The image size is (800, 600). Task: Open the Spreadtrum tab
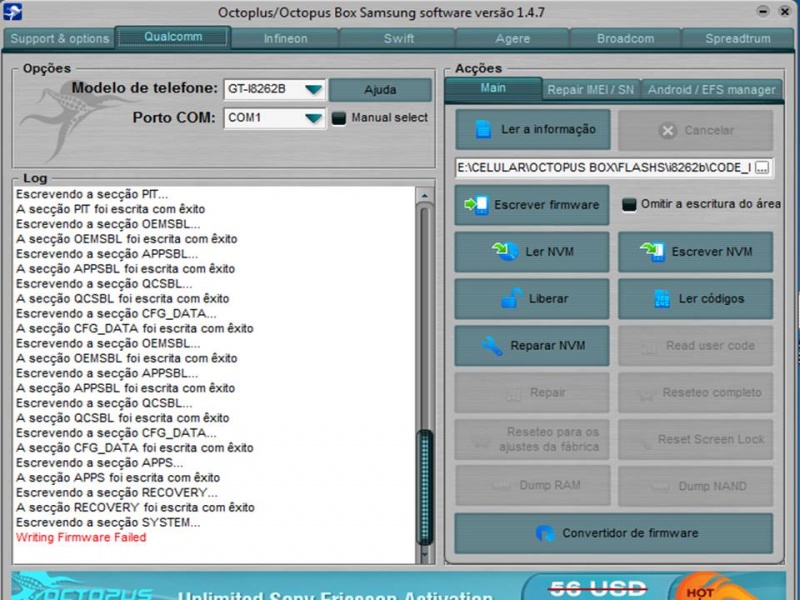click(738, 39)
